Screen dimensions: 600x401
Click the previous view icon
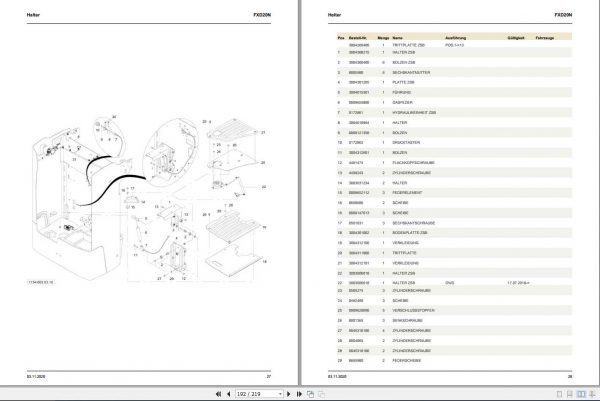(x=310, y=394)
